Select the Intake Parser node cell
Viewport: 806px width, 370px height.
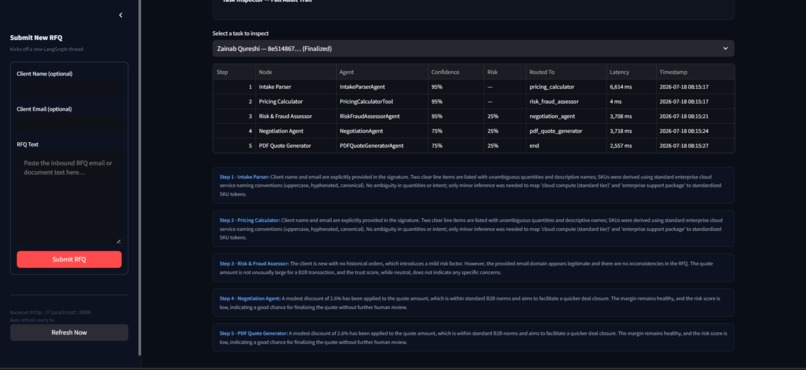[296, 87]
